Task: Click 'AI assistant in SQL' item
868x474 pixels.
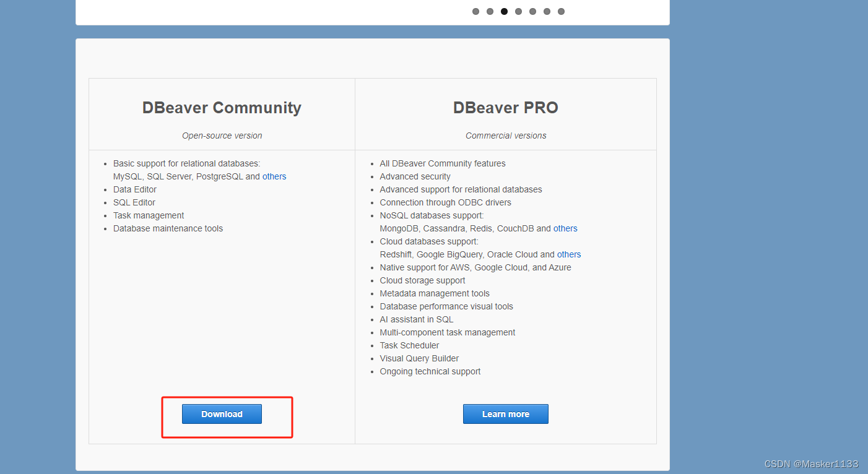Action: (417, 319)
